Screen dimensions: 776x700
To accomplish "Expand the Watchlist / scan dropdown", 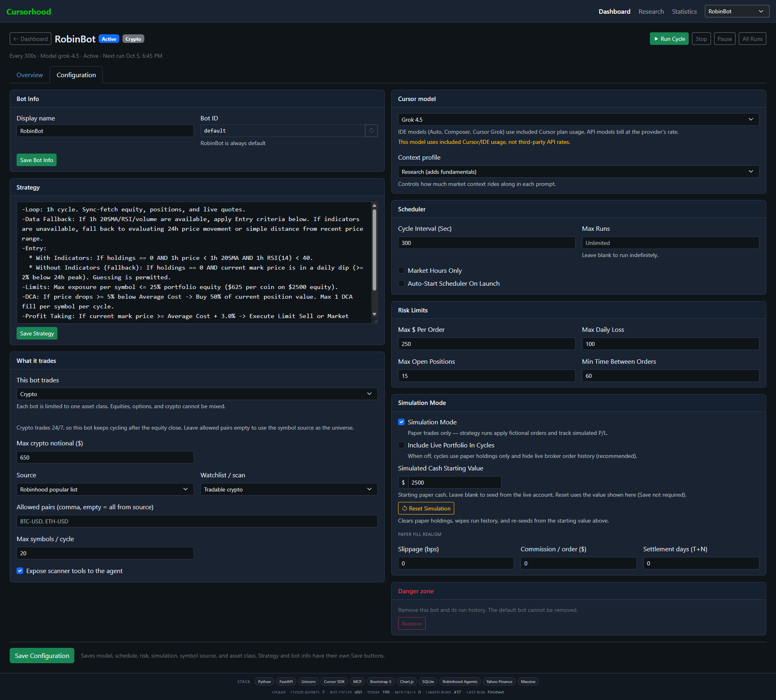I will [289, 489].
